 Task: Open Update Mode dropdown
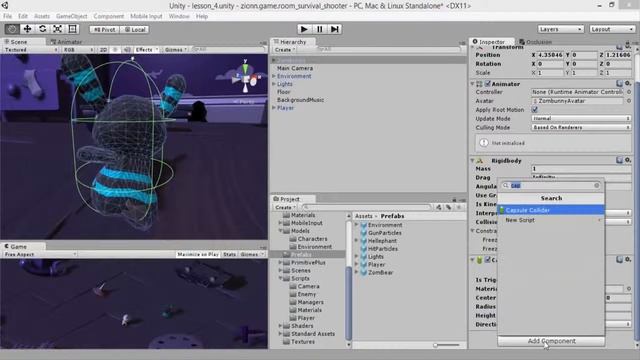[x=581, y=118]
